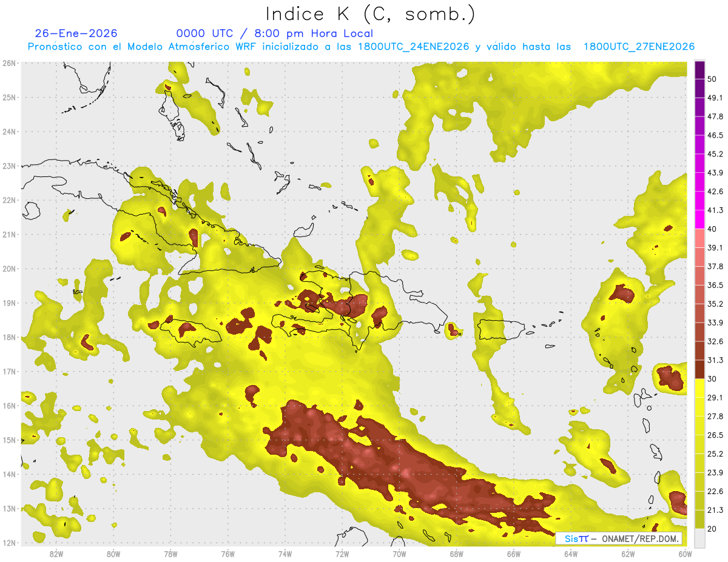This screenshot has height=562, width=728.
Task: Click the colorbar value "32.6"
Action: (x=715, y=341)
